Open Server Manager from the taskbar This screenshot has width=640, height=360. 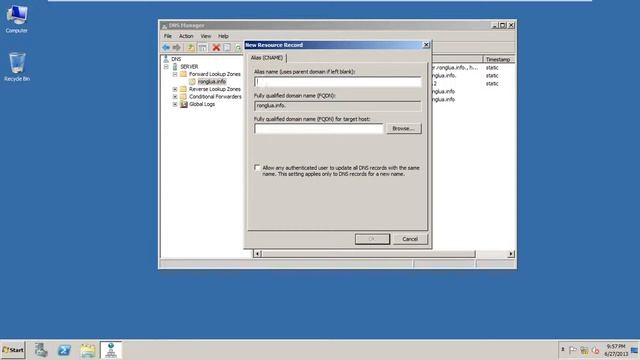(41, 350)
